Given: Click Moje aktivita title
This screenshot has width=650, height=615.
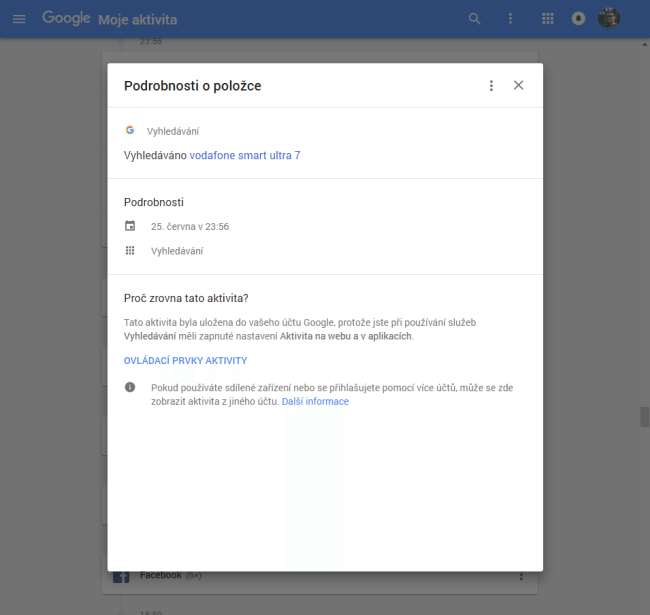Looking at the screenshot, I should click(x=138, y=19).
